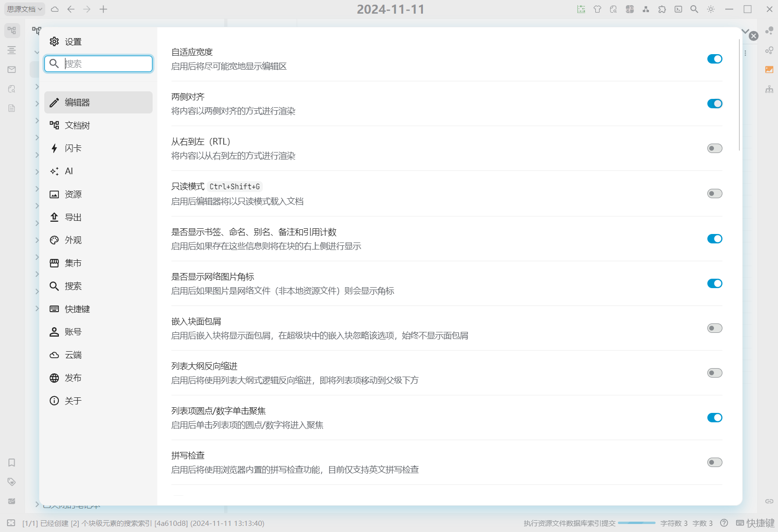Expand the chevron at dialog top right
Image resolution: width=778 pixels, height=532 pixels.
click(745, 32)
